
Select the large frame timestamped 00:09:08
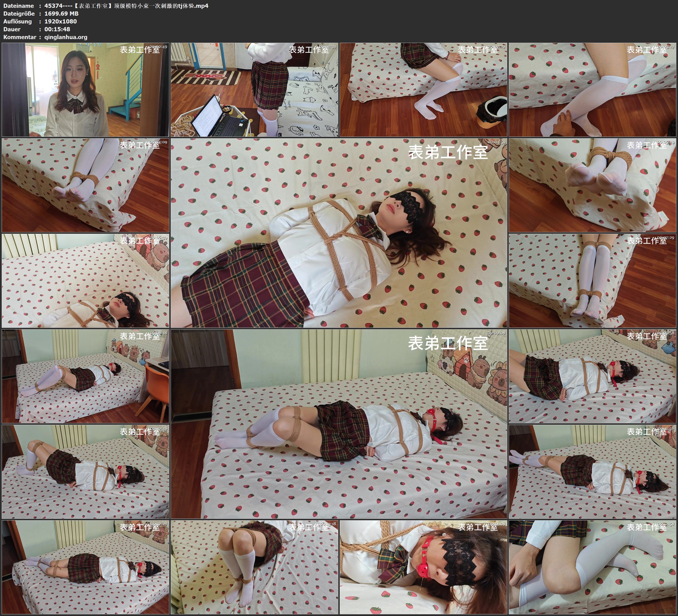point(339,424)
